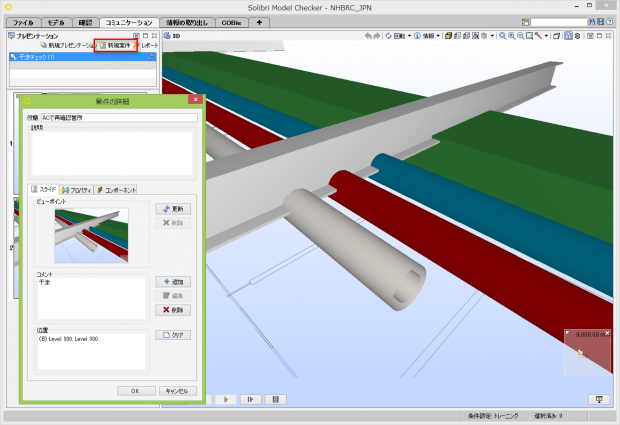Click the forward arrow in 3D toolbar
The width and height of the screenshot is (620, 425).
point(376,36)
